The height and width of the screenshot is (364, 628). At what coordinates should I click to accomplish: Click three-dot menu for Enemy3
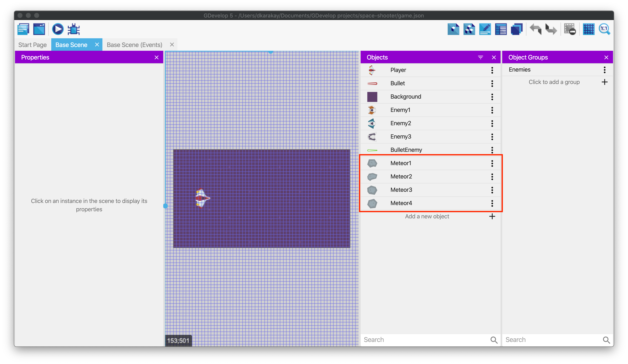tap(492, 136)
